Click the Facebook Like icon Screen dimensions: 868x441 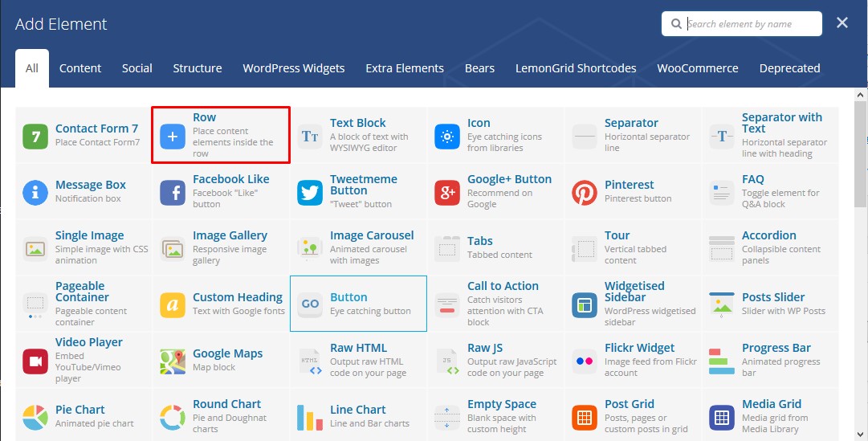(173, 193)
